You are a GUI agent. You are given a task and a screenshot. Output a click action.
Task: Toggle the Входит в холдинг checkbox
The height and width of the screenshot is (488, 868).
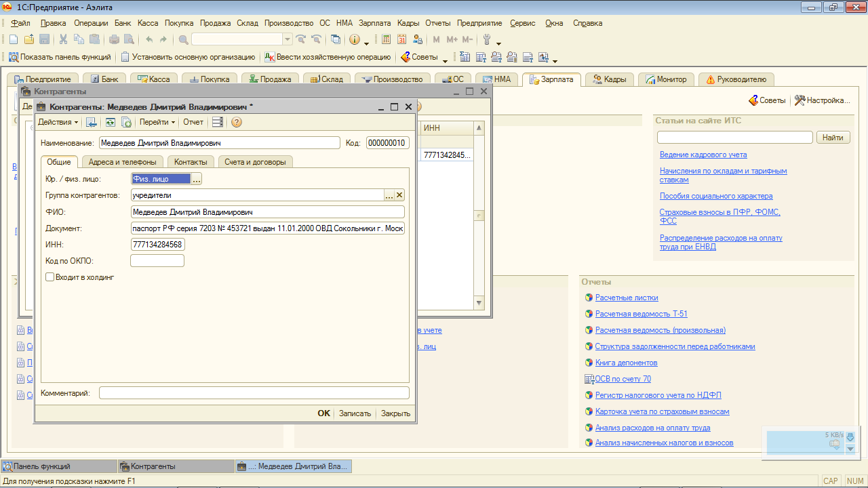click(50, 277)
